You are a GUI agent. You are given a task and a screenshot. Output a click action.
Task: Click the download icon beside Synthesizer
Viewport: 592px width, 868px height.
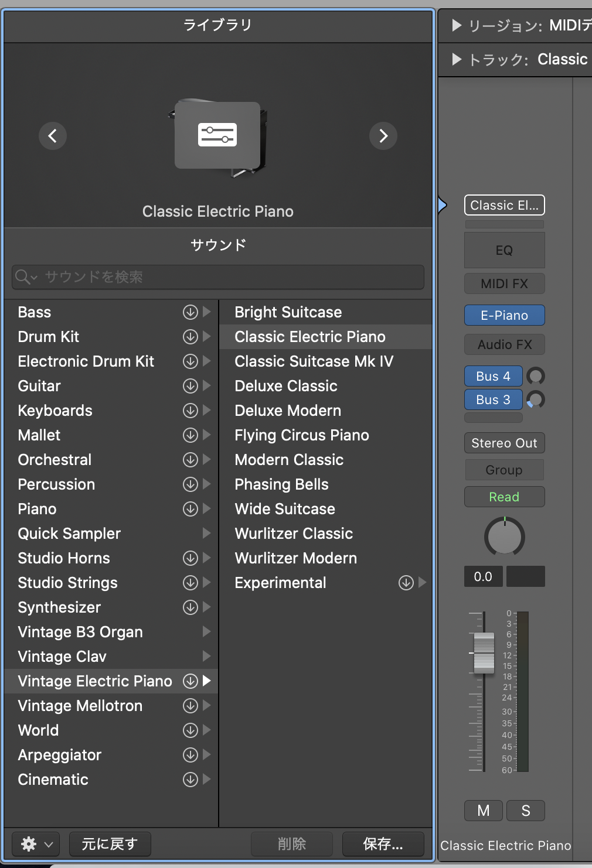(190, 607)
